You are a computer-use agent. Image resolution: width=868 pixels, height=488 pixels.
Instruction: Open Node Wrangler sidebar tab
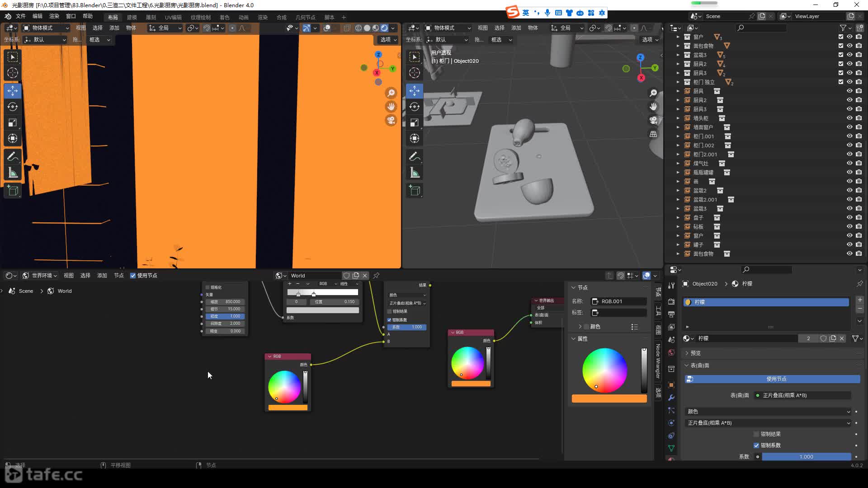click(658, 361)
